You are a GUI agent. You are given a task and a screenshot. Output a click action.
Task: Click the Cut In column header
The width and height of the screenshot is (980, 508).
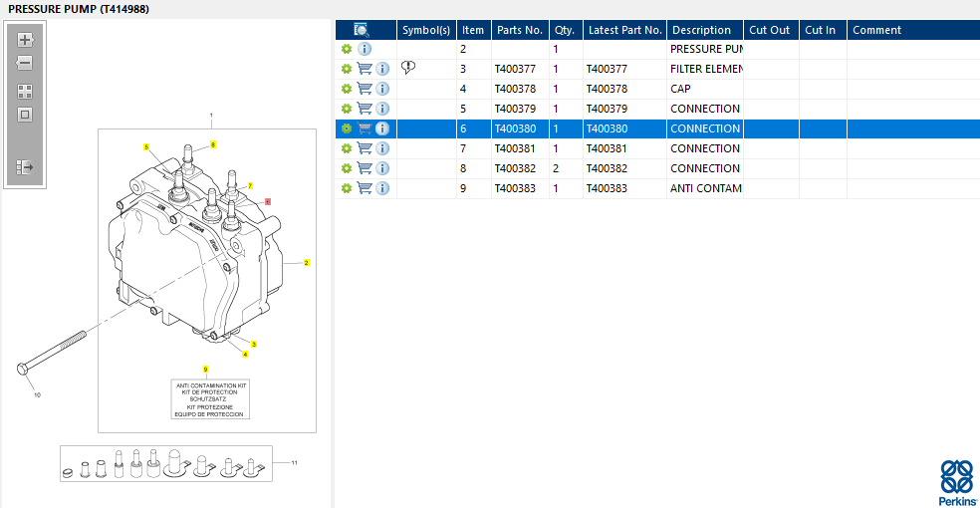pyautogui.click(x=823, y=30)
